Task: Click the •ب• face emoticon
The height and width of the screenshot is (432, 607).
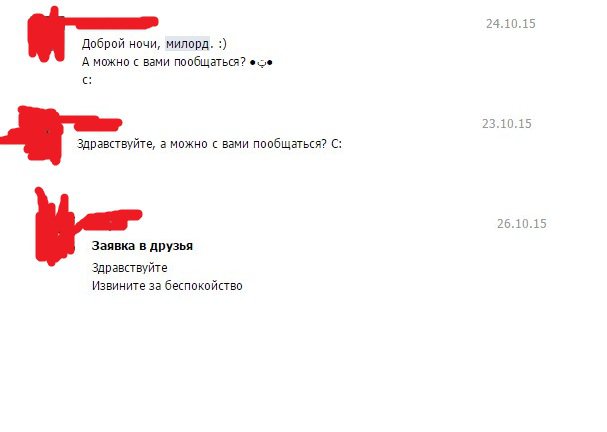Action: click(261, 63)
